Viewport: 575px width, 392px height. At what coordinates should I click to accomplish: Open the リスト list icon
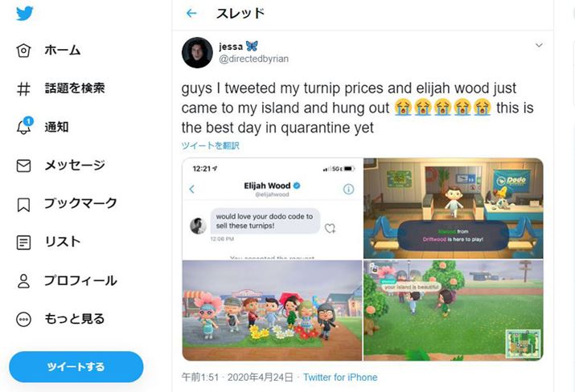pyautogui.click(x=23, y=242)
